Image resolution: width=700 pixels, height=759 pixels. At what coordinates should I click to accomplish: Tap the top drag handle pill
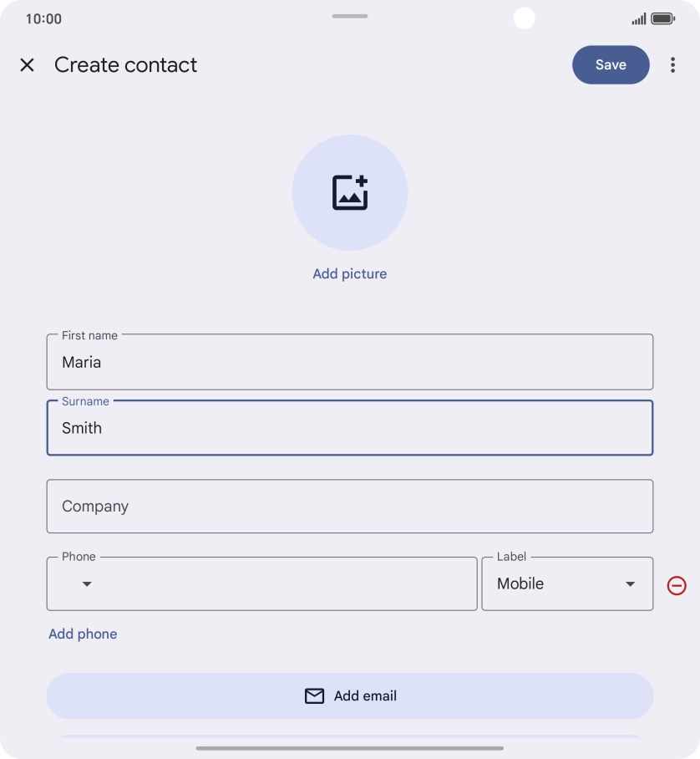coord(350,16)
